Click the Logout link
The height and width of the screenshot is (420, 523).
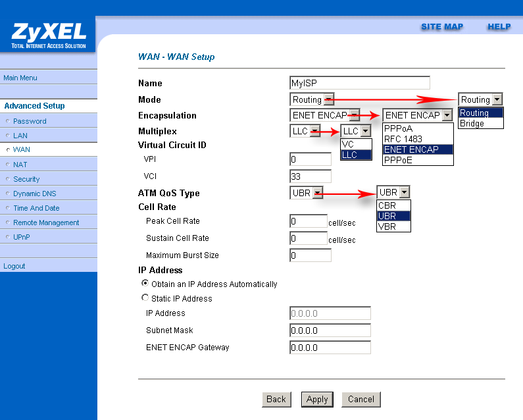click(x=14, y=266)
